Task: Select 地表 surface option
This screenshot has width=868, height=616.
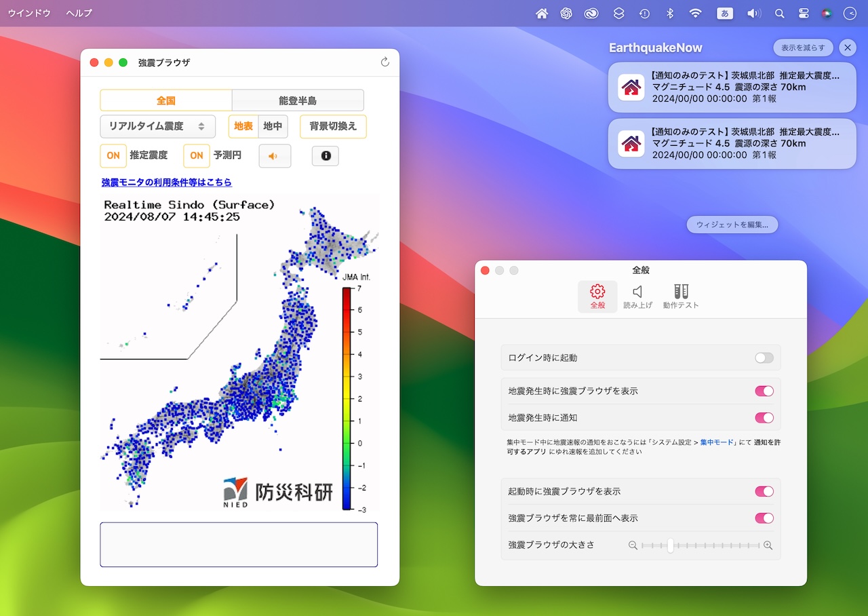Action: (243, 126)
